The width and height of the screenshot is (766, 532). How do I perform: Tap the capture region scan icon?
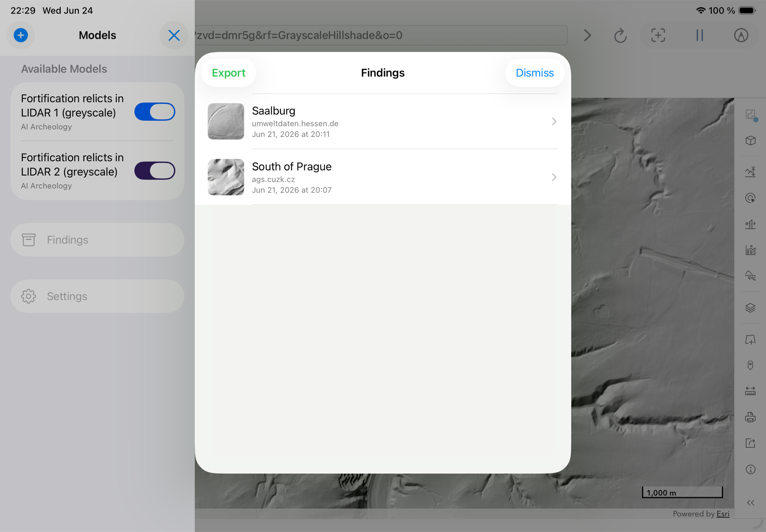click(x=658, y=35)
